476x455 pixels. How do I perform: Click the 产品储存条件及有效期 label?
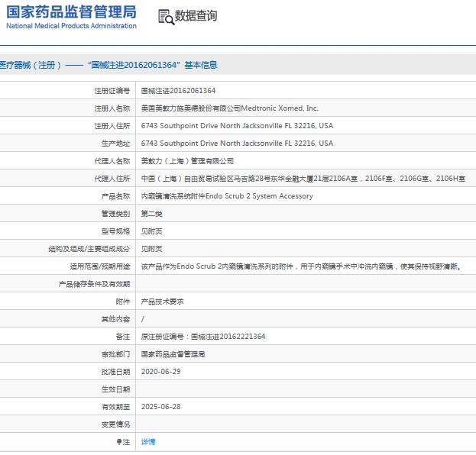[94, 284]
